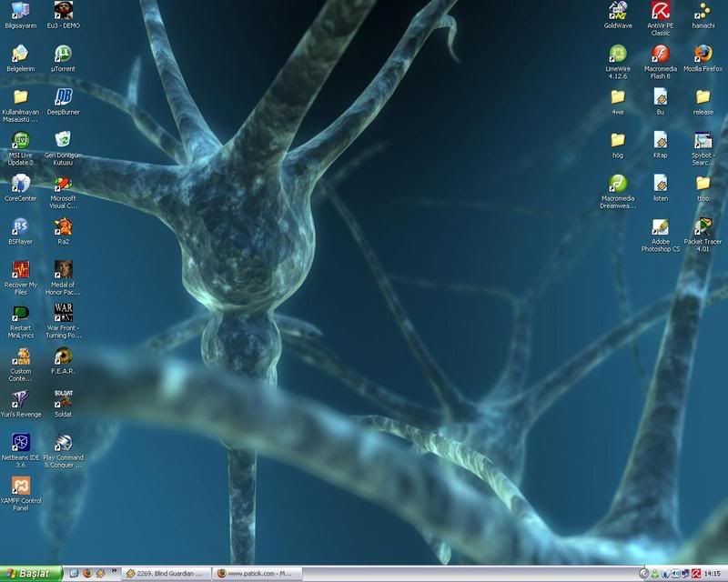Launch Adobe Photoshop CS shortcut
This screenshot has width=728, height=582.
pos(661,235)
